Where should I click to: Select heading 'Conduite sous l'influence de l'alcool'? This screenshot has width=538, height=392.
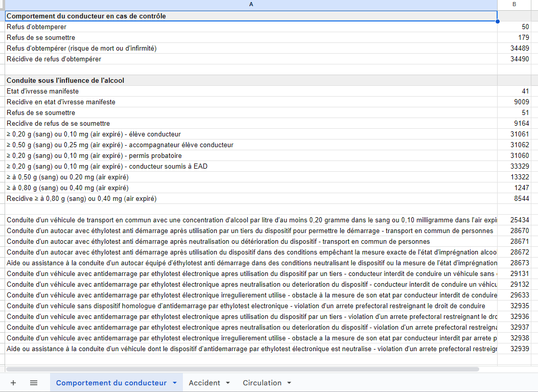pyautogui.click(x=251, y=80)
